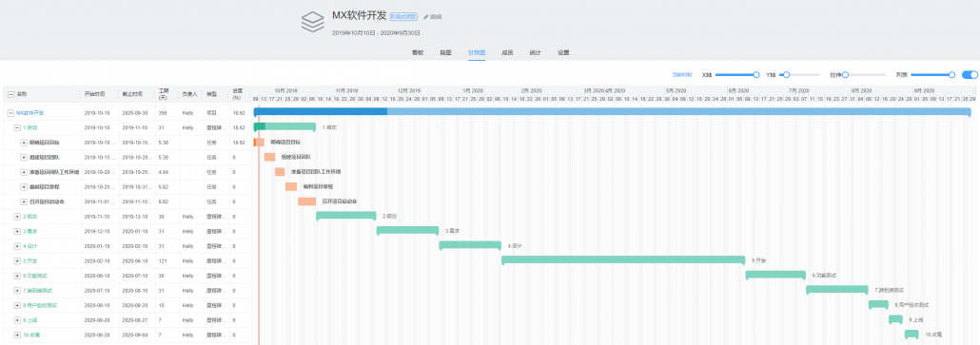The height and width of the screenshot is (345, 980).
Task: Expand the 组建项目团队 task row
Action: [x=24, y=157]
